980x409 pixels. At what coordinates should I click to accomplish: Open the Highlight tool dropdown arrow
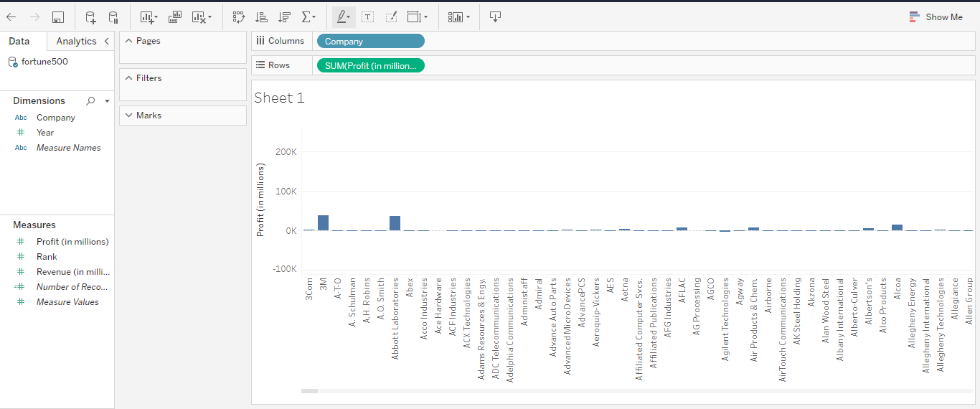pos(350,17)
